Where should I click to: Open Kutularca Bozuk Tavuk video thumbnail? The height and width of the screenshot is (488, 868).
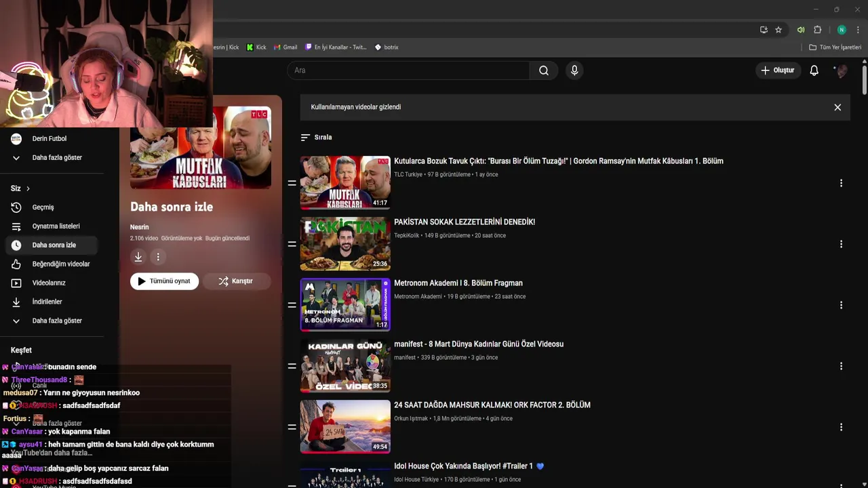click(345, 182)
